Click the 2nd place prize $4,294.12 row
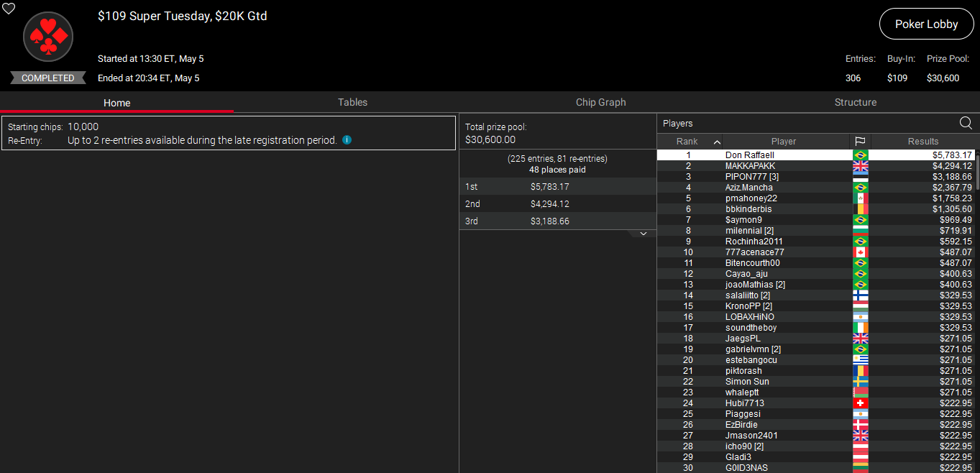 point(557,204)
